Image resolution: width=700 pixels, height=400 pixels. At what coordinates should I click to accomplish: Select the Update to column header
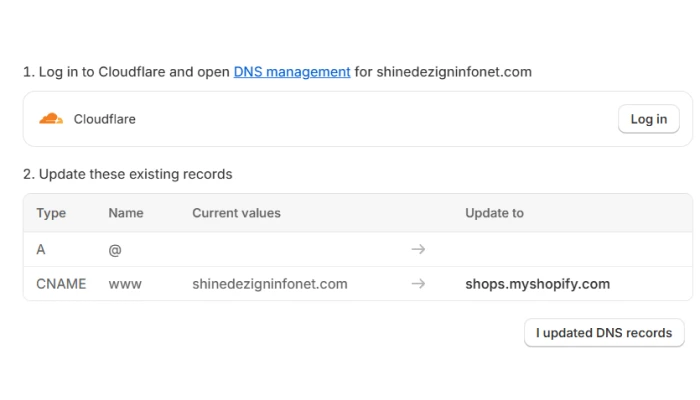494,213
